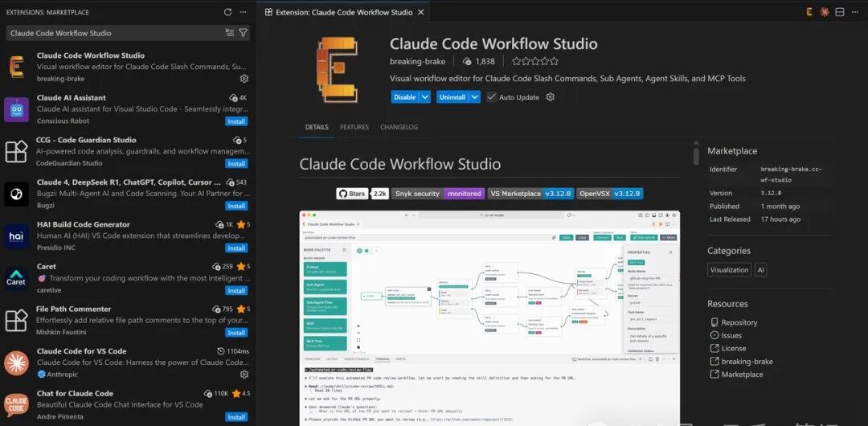
Task: Open the Repository resource link
Action: 739,322
